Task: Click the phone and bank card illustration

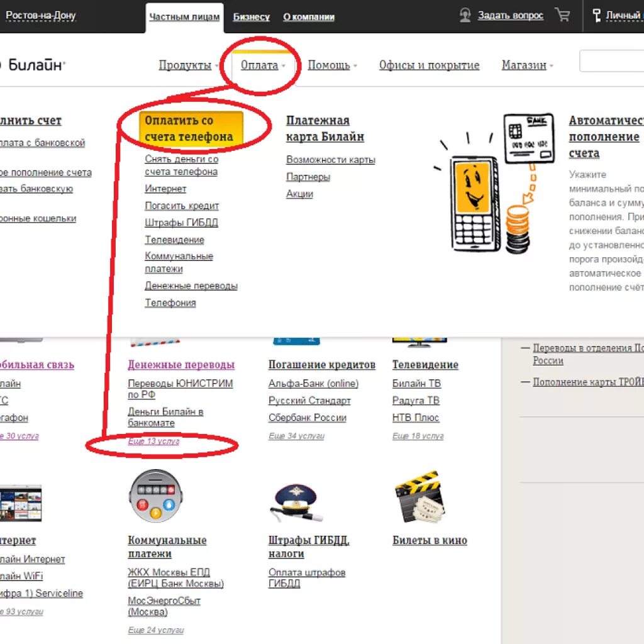Action: click(x=493, y=184)
